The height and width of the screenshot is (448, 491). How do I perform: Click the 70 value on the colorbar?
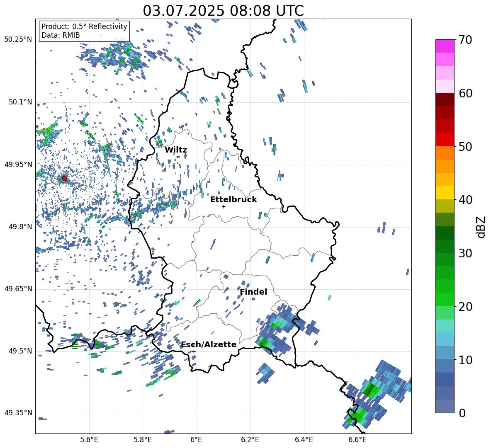465,40
